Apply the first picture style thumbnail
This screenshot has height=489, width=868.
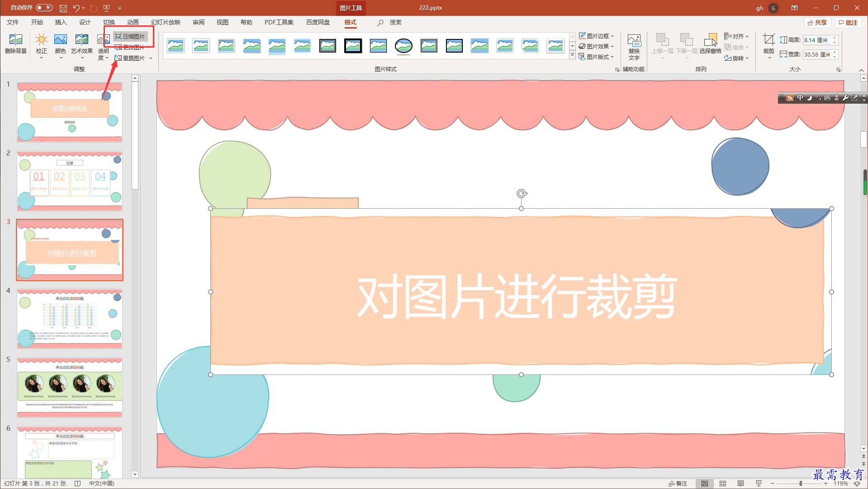coord(175,45)
